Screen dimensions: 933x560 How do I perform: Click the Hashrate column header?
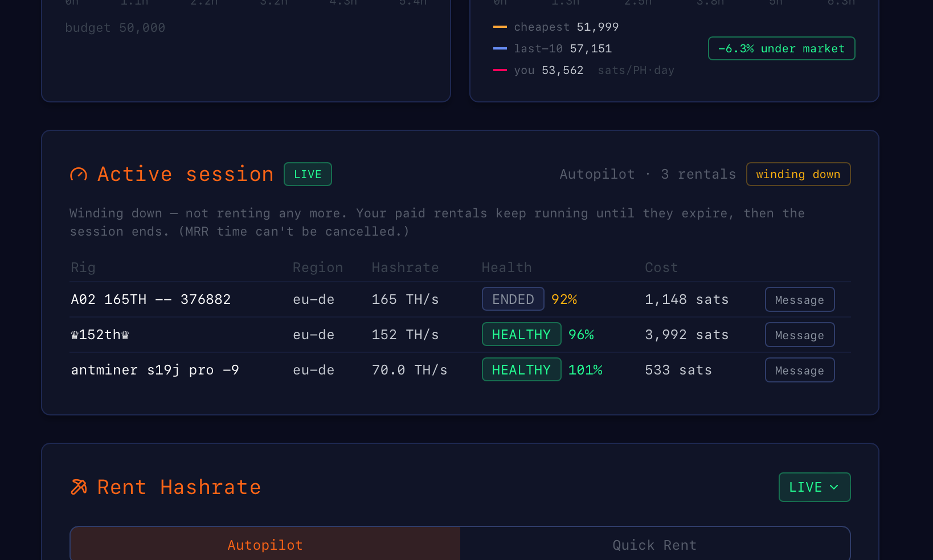tap(405, 267)
